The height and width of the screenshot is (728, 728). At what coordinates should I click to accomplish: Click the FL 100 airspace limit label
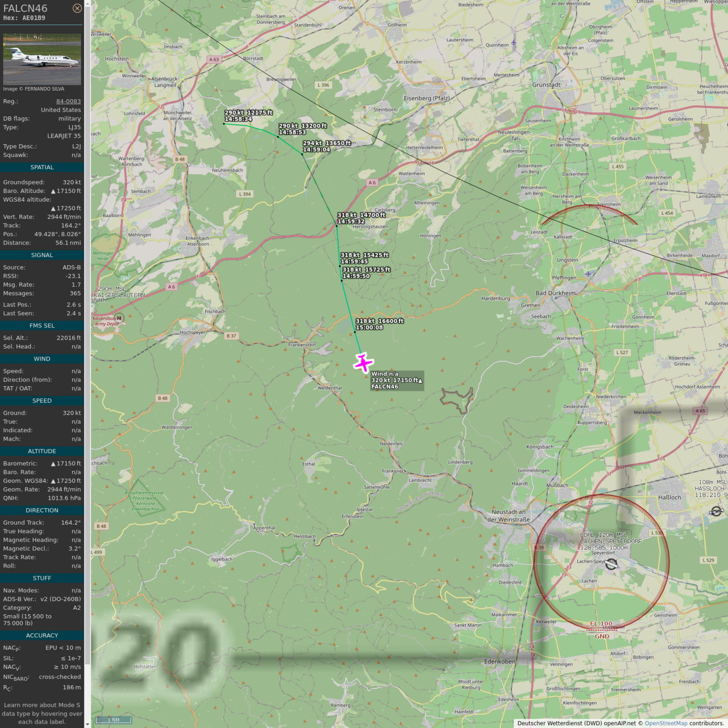pos(601,624)
